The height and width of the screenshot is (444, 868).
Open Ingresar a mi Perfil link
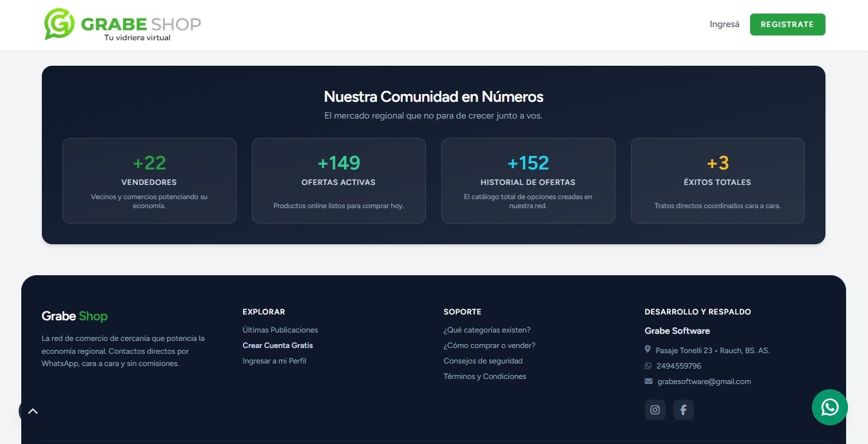coord(275,361)
